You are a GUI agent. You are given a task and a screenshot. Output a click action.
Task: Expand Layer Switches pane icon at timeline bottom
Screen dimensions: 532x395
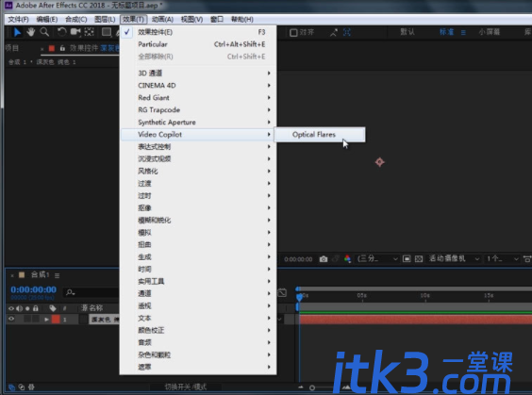click(x=11, y=387)
